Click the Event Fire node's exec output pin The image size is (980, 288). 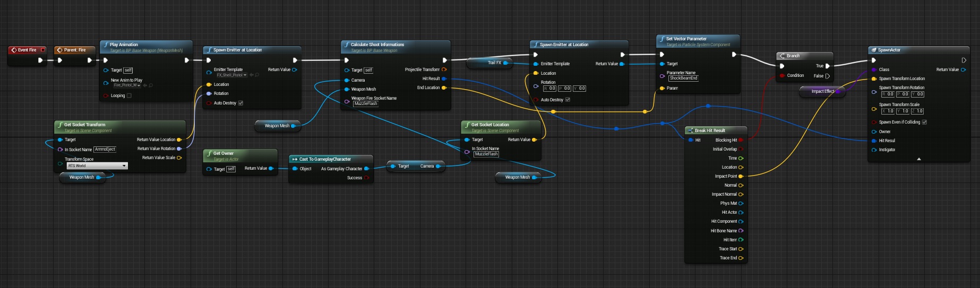[x=40, y=60]
